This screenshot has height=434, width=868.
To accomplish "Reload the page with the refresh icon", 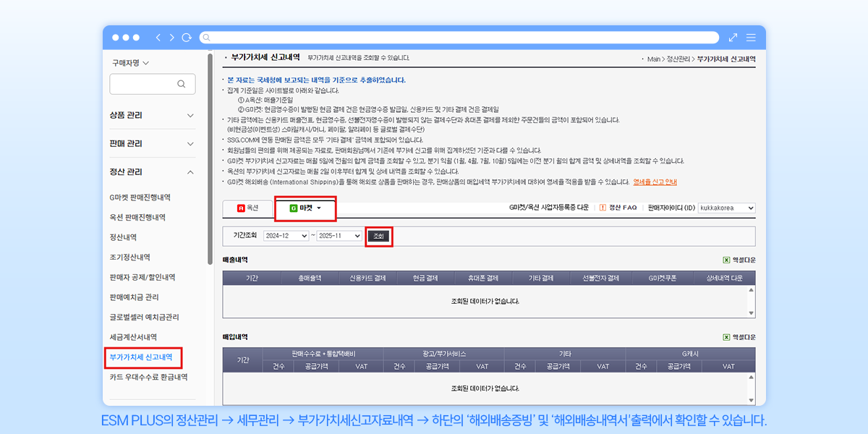I will (187, 38).
